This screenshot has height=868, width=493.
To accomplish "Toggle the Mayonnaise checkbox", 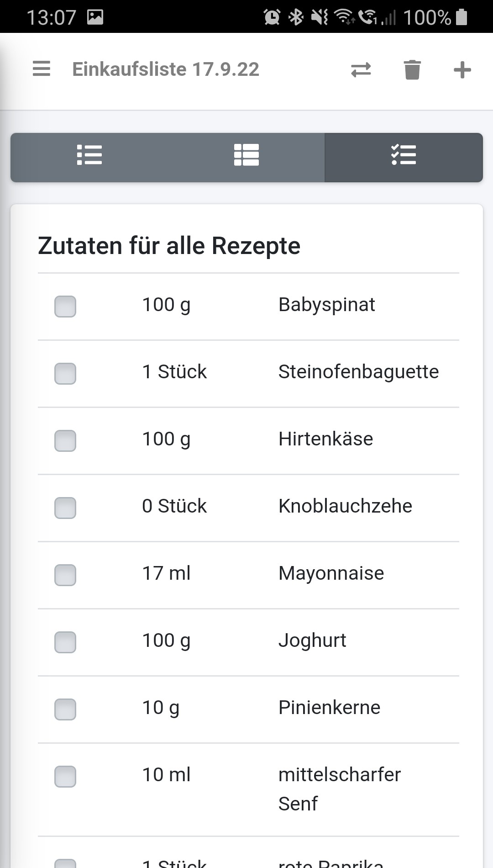I will pos(65,575).
